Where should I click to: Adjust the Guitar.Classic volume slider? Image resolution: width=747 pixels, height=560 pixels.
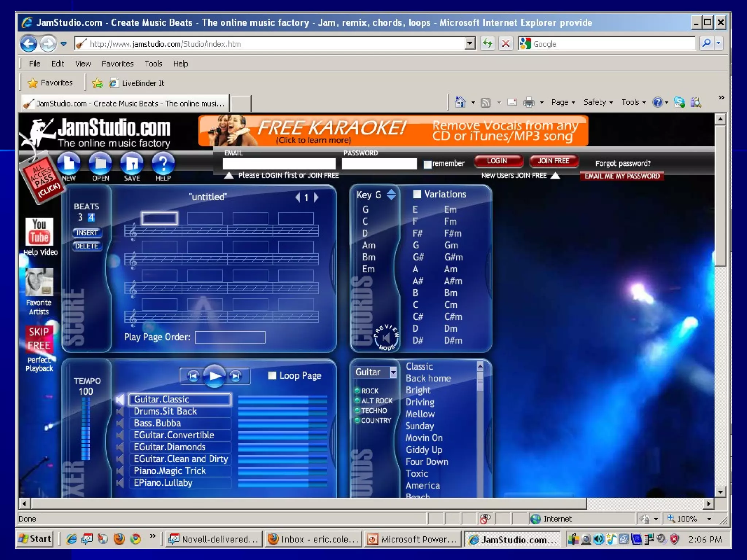pos(282,400)
